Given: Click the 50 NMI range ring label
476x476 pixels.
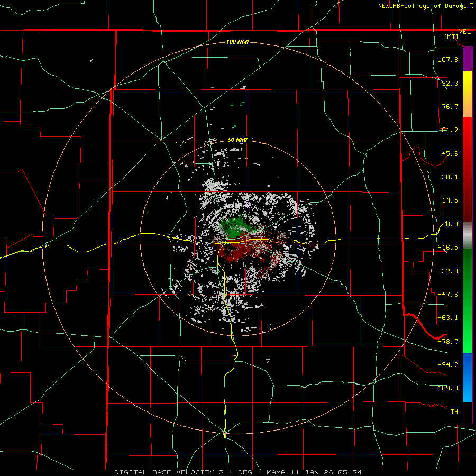Looking at the screenshot, I should click(237, 140).
